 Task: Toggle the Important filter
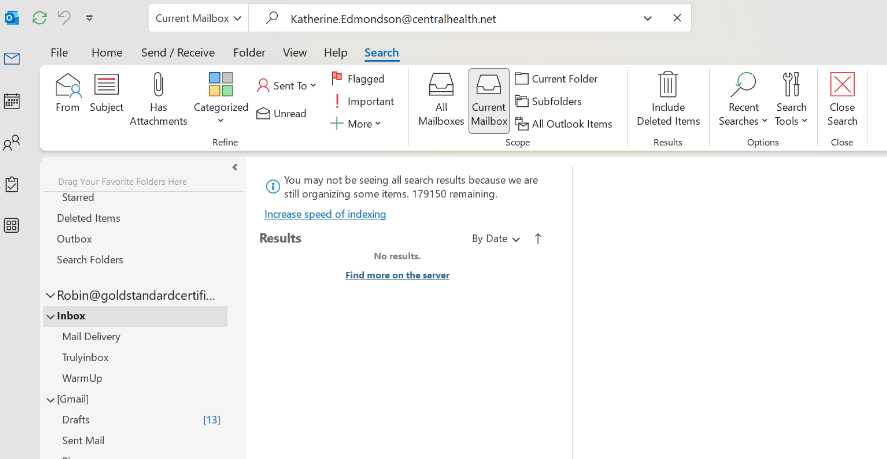pyautogui.click(x=363, y=101)
